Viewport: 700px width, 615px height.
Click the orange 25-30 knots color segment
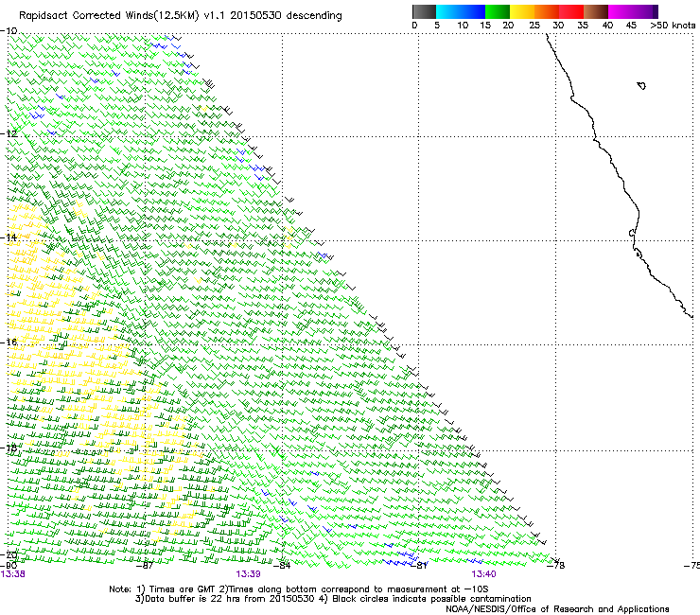coord(547,11)
